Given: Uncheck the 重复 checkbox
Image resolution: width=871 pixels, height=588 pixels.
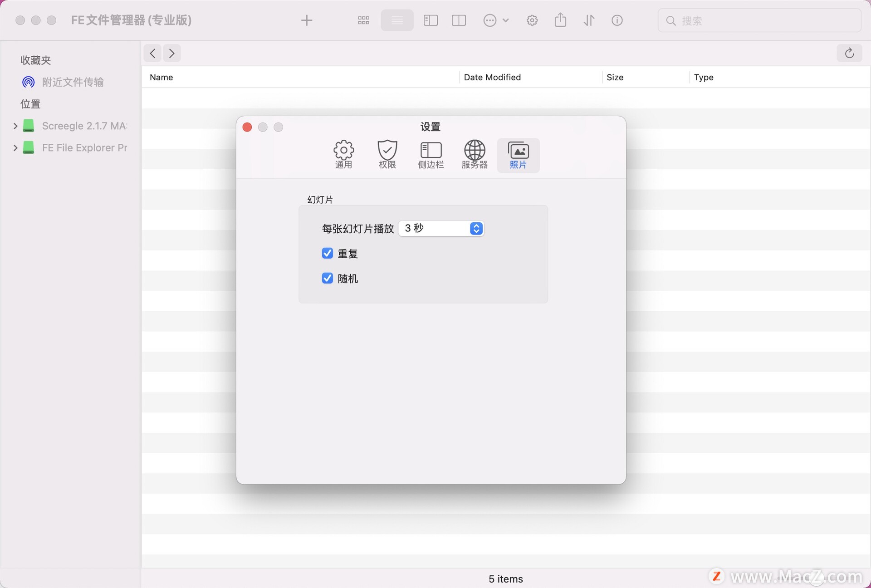Looking at the screenshot, I should (327, 253).
